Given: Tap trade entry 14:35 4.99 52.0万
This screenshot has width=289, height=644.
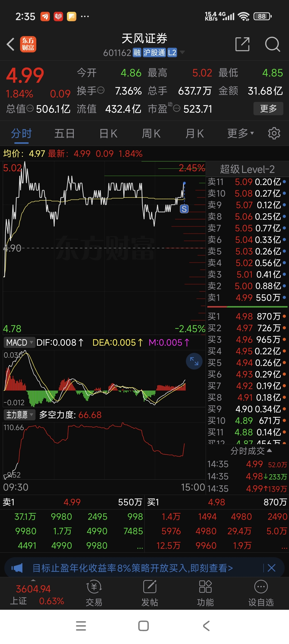Looking at the screenshot, I should (247, 464).
